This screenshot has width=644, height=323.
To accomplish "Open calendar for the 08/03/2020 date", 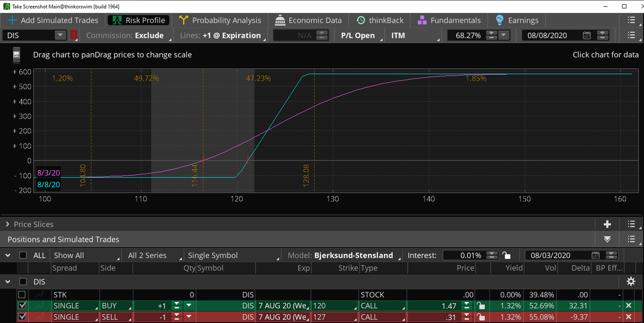I will (x=597, y=255).
